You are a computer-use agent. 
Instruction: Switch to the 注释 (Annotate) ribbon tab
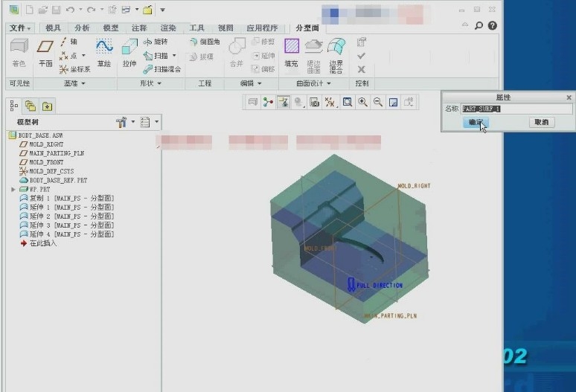pos(139,28)
